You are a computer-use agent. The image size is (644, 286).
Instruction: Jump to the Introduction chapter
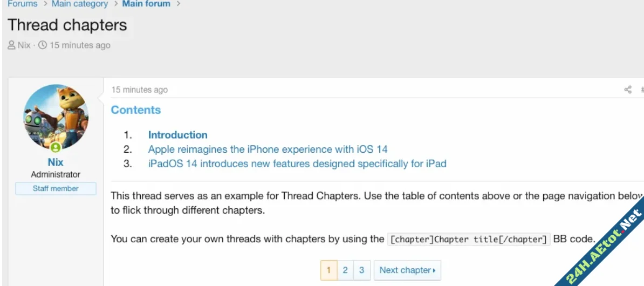coord(178,135)
